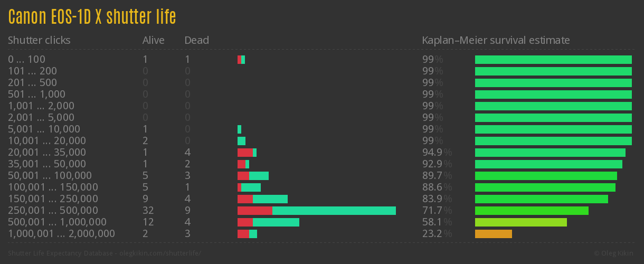The width and height of the screenshot is (644, 264).
Task: Click the 20,001 … 35,000 range label
Action: click(x=46, y=153)
